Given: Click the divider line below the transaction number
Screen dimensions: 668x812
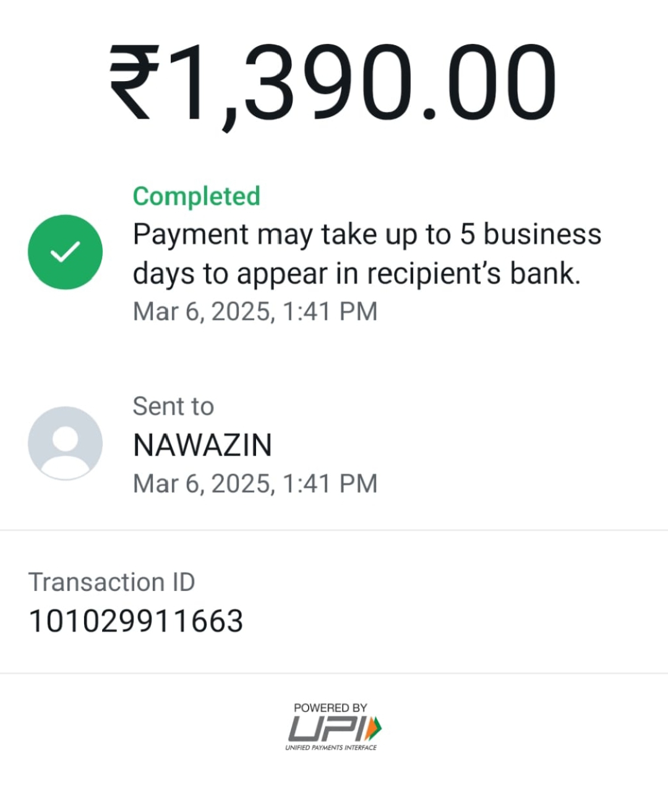Looking at the screenshot, I should coord(334,673).
